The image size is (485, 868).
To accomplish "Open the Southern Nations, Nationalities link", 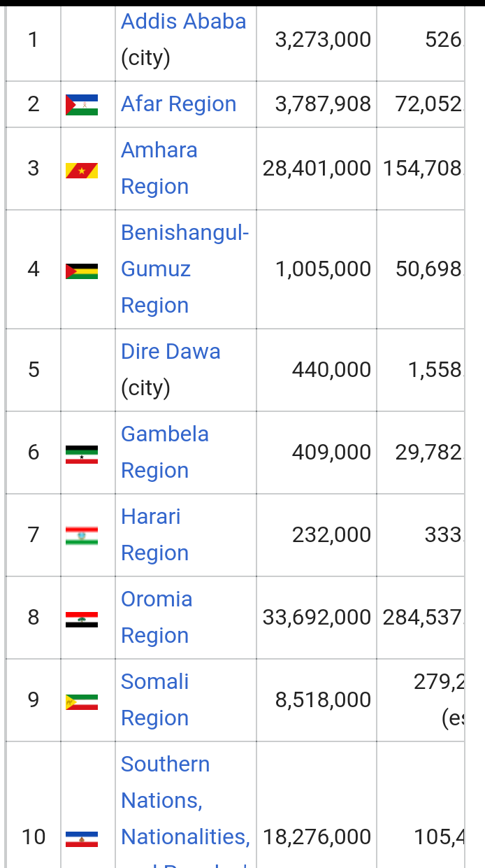I will click(184, 800).
